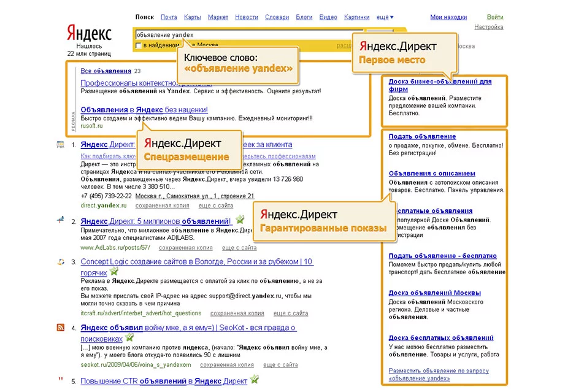This screenshot has height=392, width=565.
Task: Switch to Маркет
Action: pos(218,17)
